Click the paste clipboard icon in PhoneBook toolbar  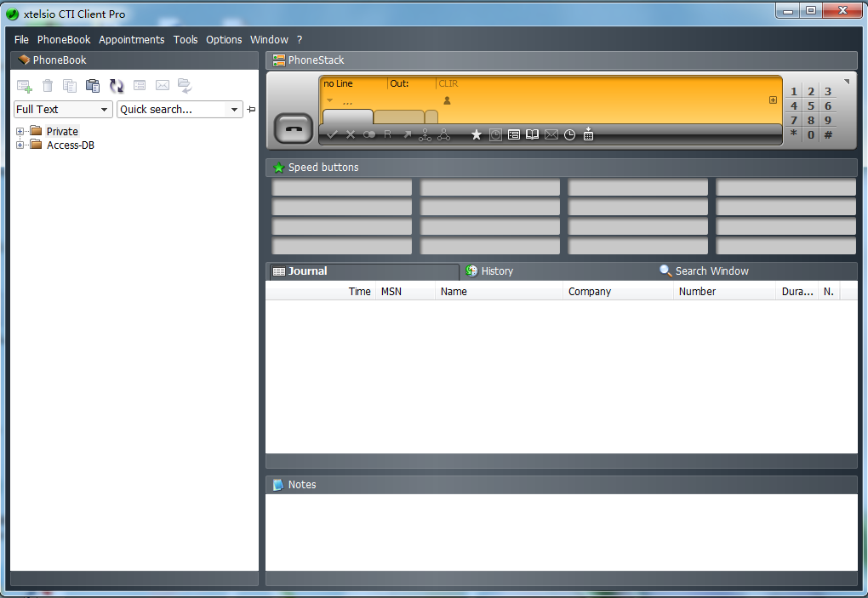[93, 86]
